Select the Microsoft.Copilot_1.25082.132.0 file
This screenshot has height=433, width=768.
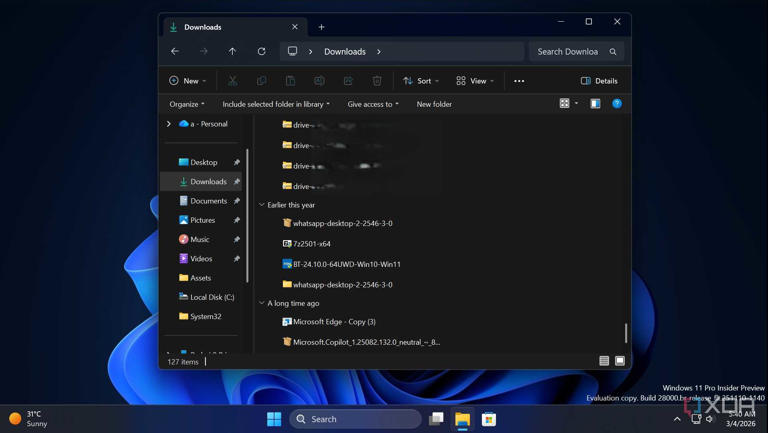click(x=361, y=342)
